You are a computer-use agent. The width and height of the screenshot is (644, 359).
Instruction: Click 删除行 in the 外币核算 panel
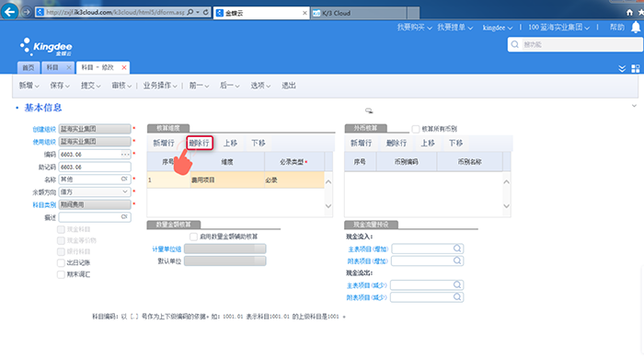pos(397,143)
